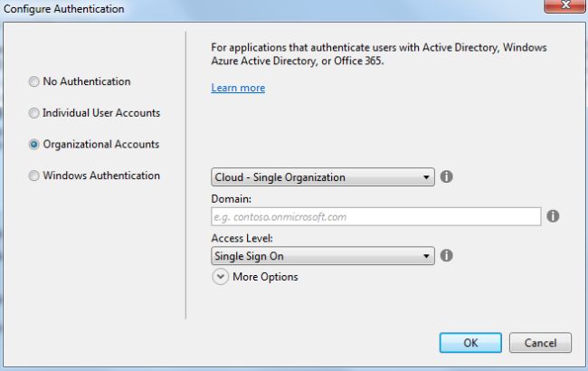Click the Configure Authentication title bar

271,8
